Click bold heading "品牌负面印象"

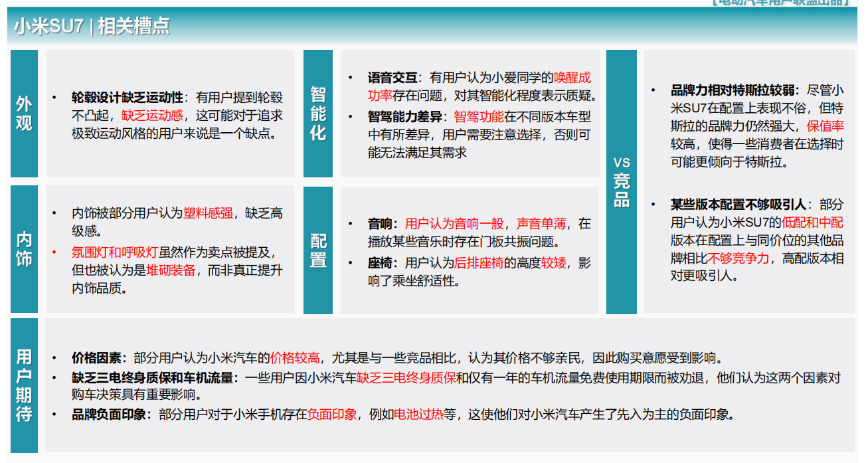pyautogui.click(x=109, y=415)
